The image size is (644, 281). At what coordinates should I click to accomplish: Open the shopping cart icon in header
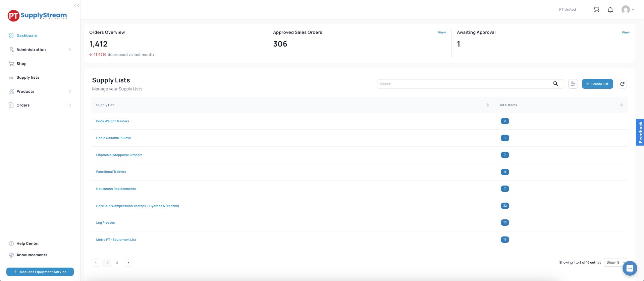pos(596,9)
